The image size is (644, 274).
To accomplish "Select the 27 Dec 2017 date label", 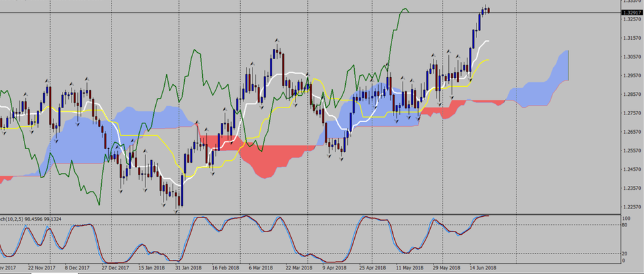I will point(115,268).
